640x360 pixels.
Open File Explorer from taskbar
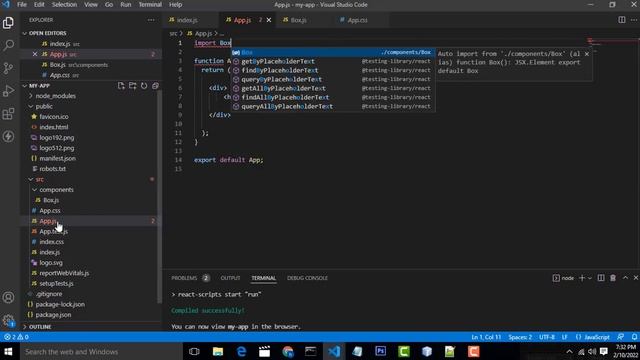(x=218, y=351)
